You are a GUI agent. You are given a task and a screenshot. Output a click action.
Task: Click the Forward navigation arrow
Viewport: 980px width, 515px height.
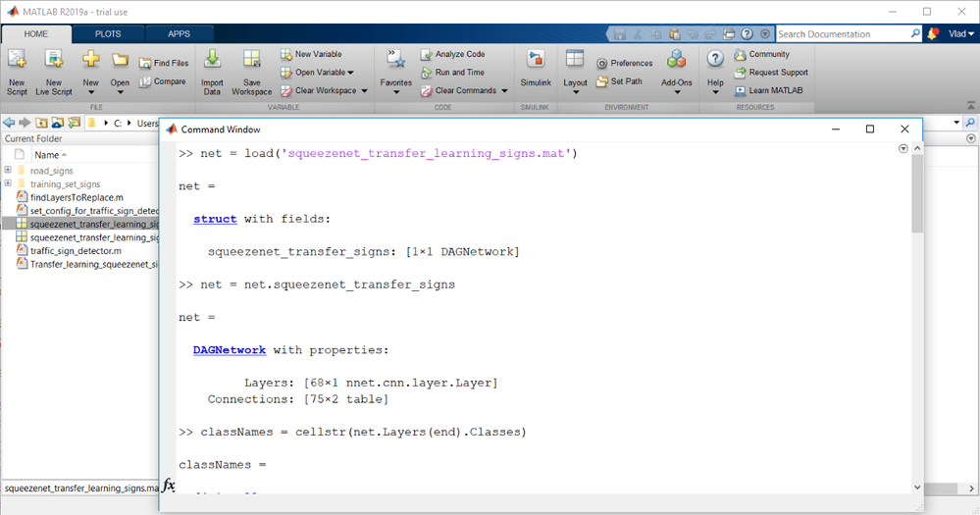[x=25, y=123]
